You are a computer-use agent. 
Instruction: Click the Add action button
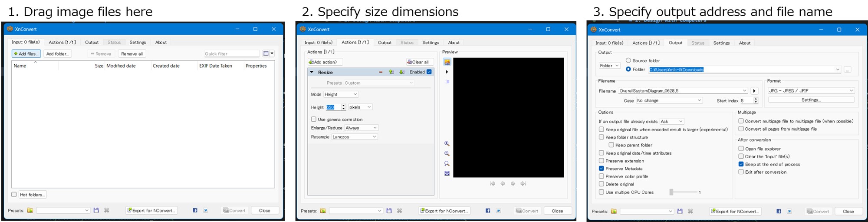click(325, 62)
